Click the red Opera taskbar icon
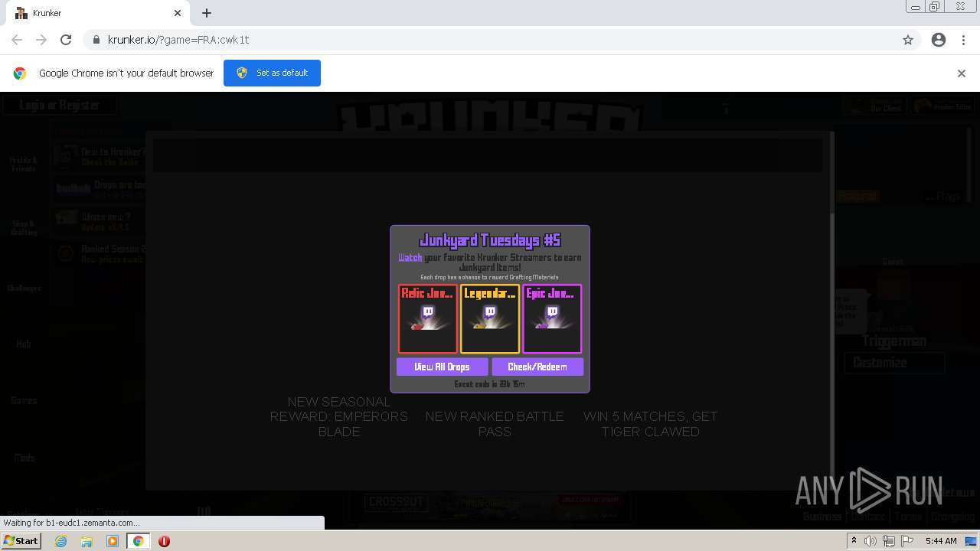The height and width of the screenshot is (551, 980). click(164, 541)
